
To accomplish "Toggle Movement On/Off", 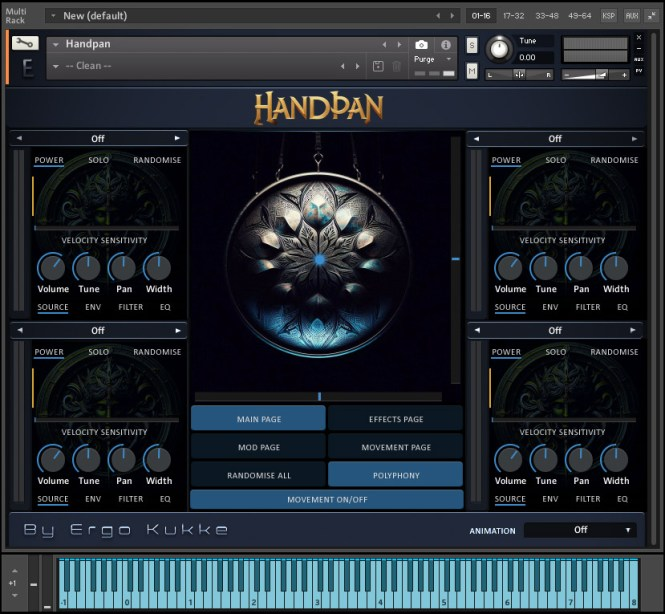I will coord(327,499).
